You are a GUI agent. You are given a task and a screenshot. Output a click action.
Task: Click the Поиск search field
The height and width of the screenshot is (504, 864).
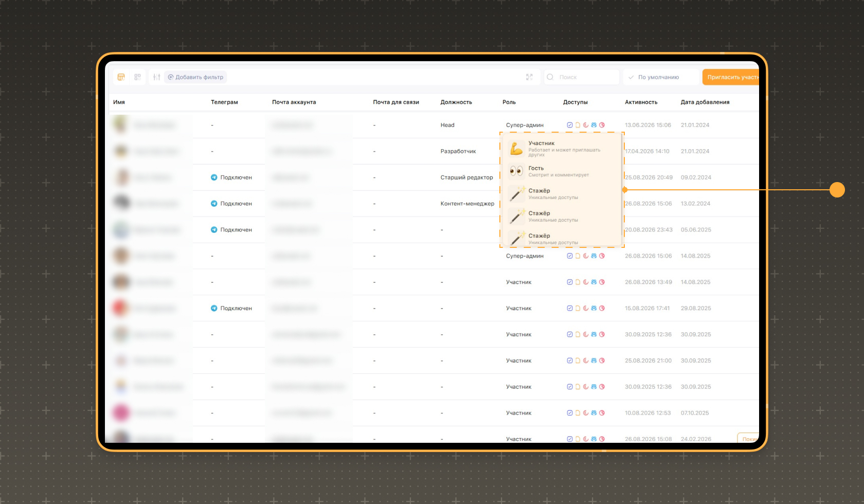[582, 77]
